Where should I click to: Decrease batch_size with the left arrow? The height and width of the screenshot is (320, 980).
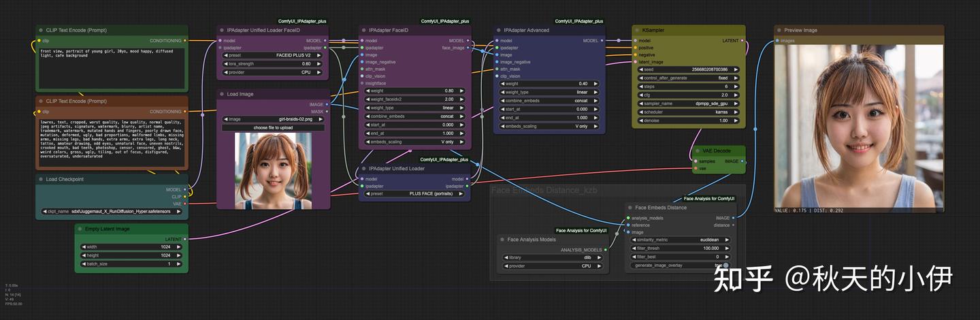coord(84,263)
